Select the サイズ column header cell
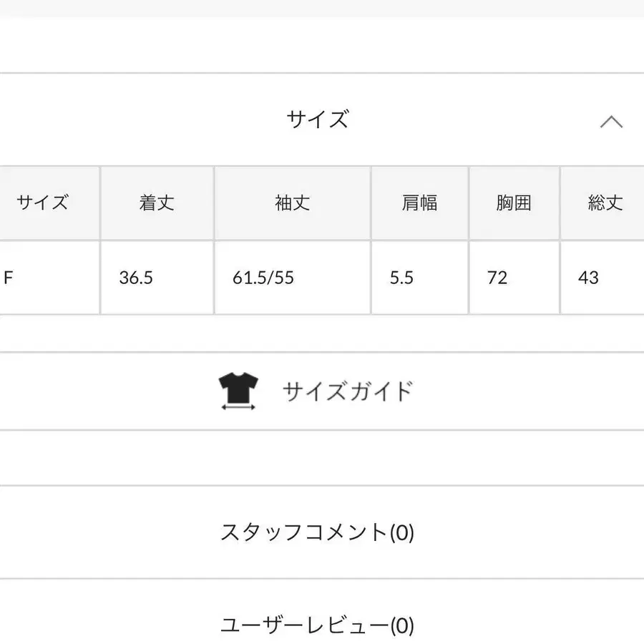Viewport: 644px width, 644px height. pos(43,203)
